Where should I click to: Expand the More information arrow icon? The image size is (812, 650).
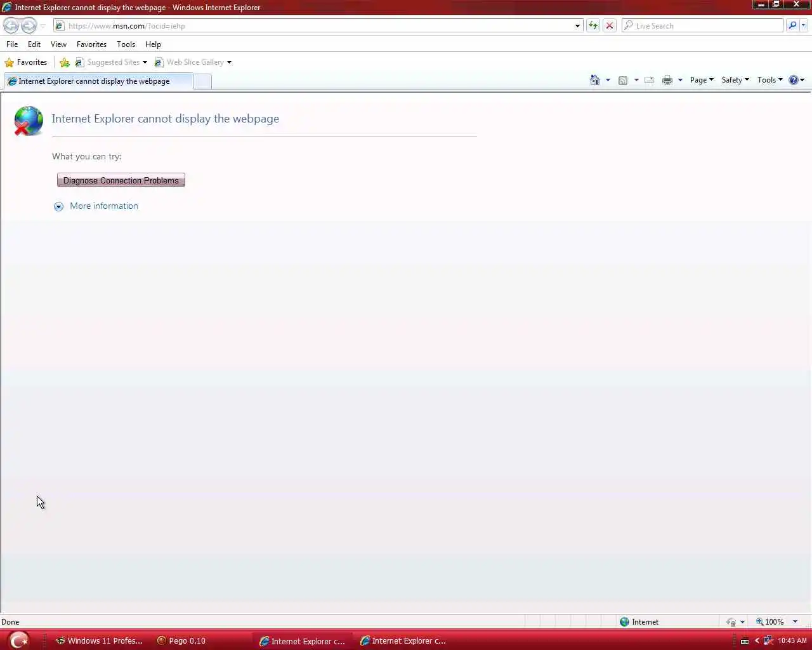(x=59, y=206)
